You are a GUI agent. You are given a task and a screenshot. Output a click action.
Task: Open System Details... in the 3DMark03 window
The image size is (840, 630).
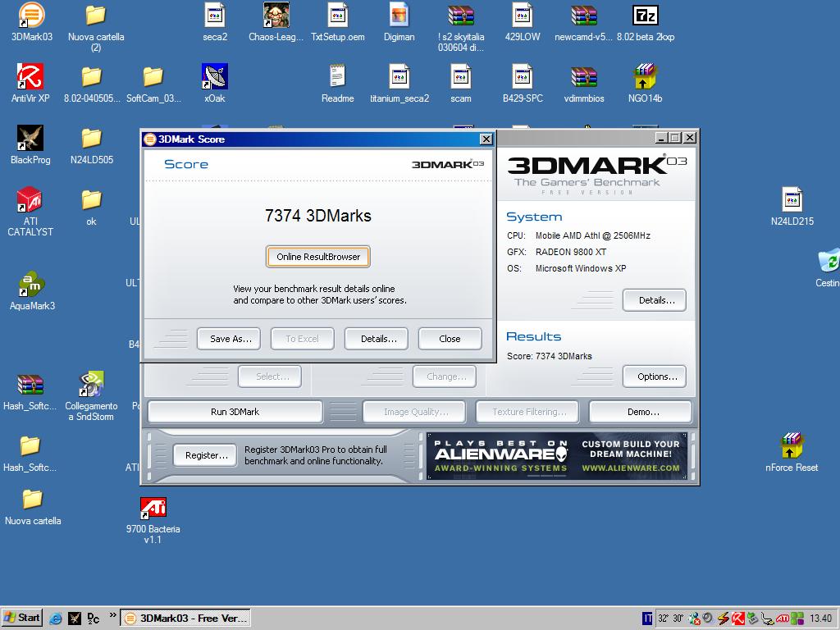(x=655, y=300)
